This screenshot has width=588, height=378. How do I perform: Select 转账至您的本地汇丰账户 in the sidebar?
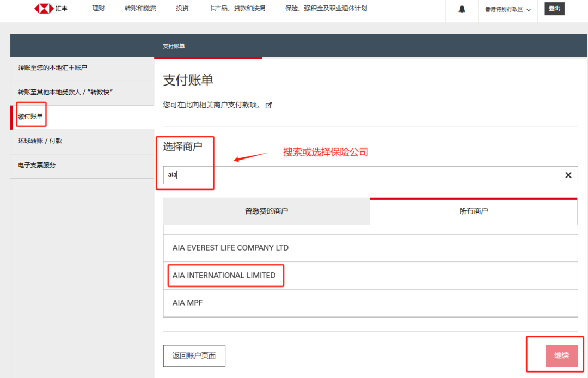click(52, 68)
